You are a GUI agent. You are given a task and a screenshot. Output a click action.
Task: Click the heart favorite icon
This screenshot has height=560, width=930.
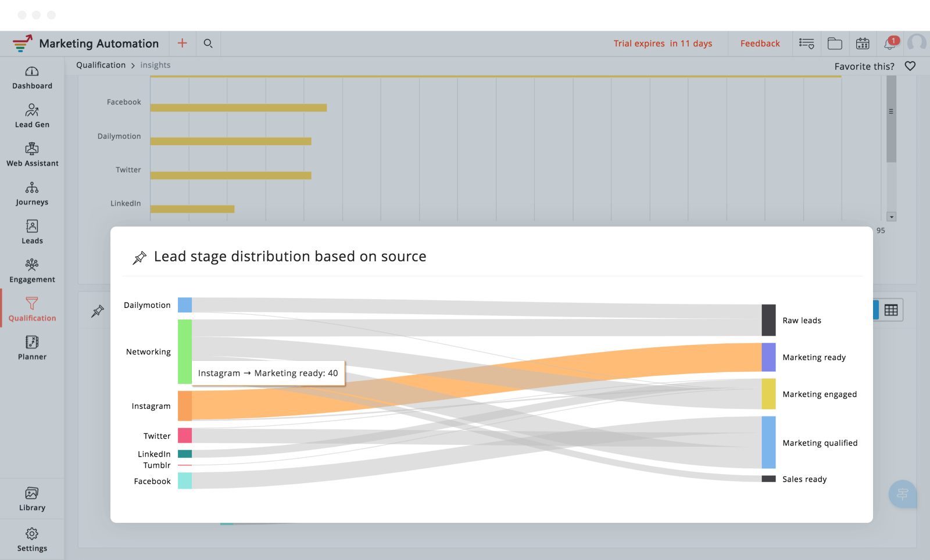[x=910, y=66]
